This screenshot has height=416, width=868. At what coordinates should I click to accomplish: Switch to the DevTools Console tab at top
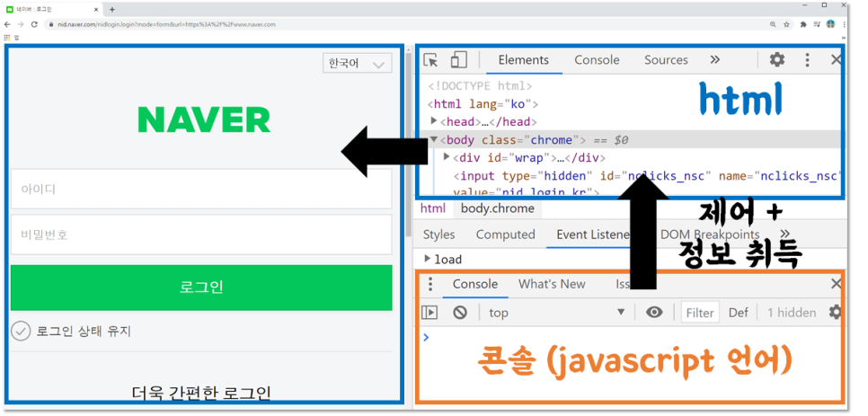coord(597,60)
